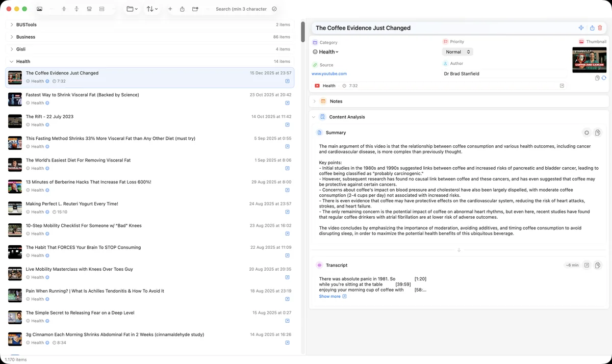This screenshot has width=612, height=364.
Task: Collapse the Content Analysis section
Action: 314,117
